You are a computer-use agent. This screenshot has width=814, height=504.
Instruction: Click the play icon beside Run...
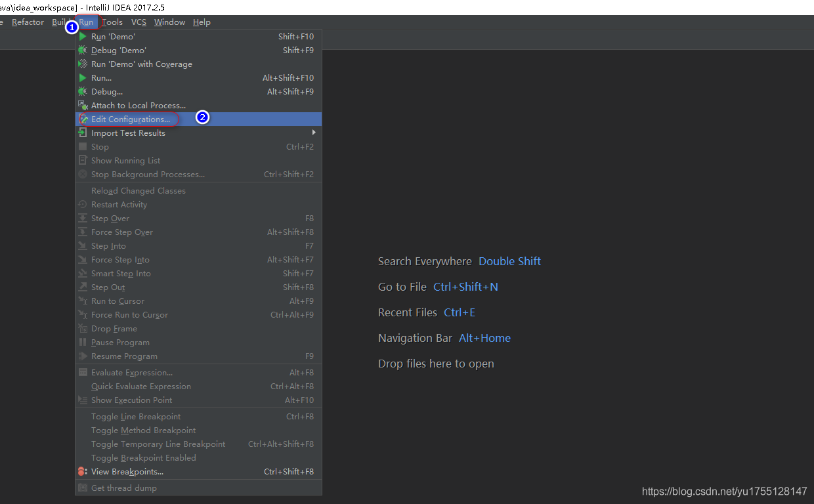point(83,78)
